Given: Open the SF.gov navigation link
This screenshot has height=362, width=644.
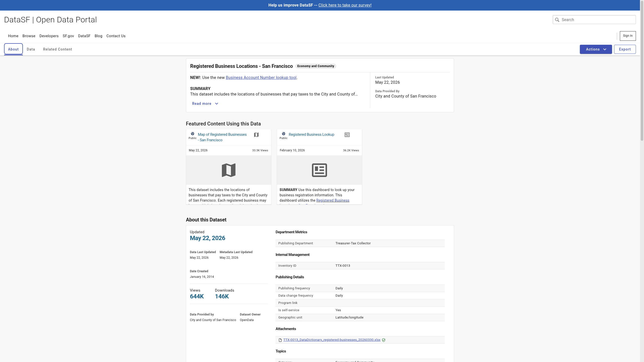Looking at the screenshot, I should tap(68, 36).
